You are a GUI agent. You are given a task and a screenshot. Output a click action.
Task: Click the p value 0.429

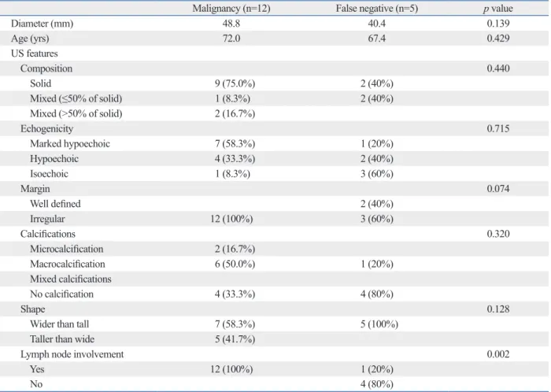(x=498, y=39)
